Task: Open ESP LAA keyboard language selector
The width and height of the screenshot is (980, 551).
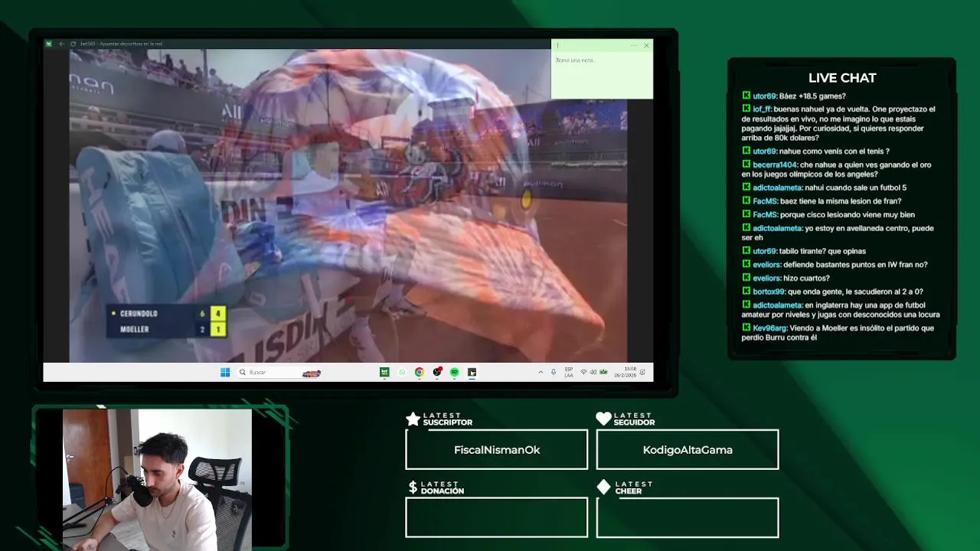Action: pos(569,372)
